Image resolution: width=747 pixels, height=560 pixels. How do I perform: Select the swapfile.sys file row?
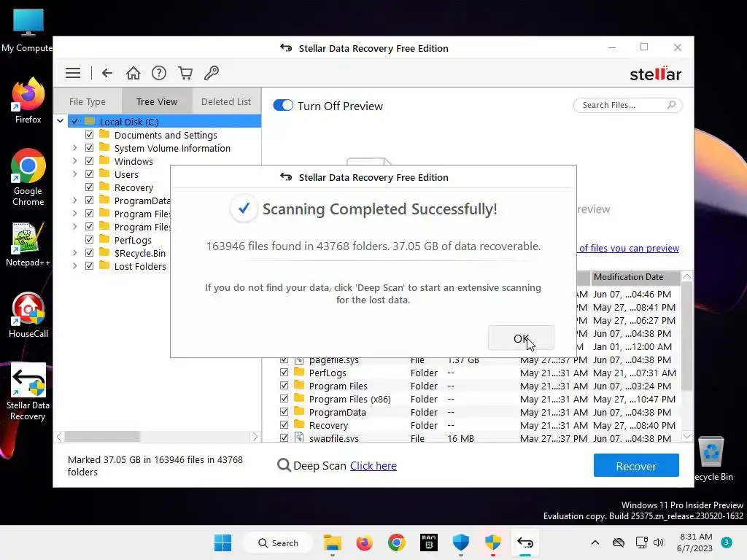[479, 438]
